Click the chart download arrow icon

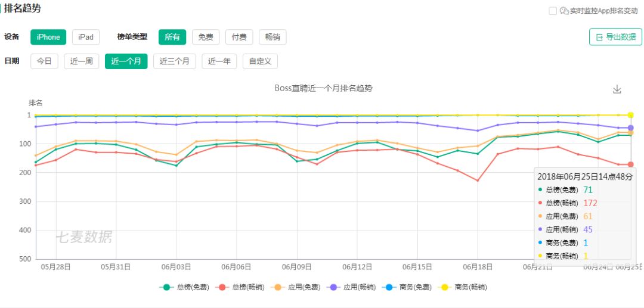tap(617, 89)
